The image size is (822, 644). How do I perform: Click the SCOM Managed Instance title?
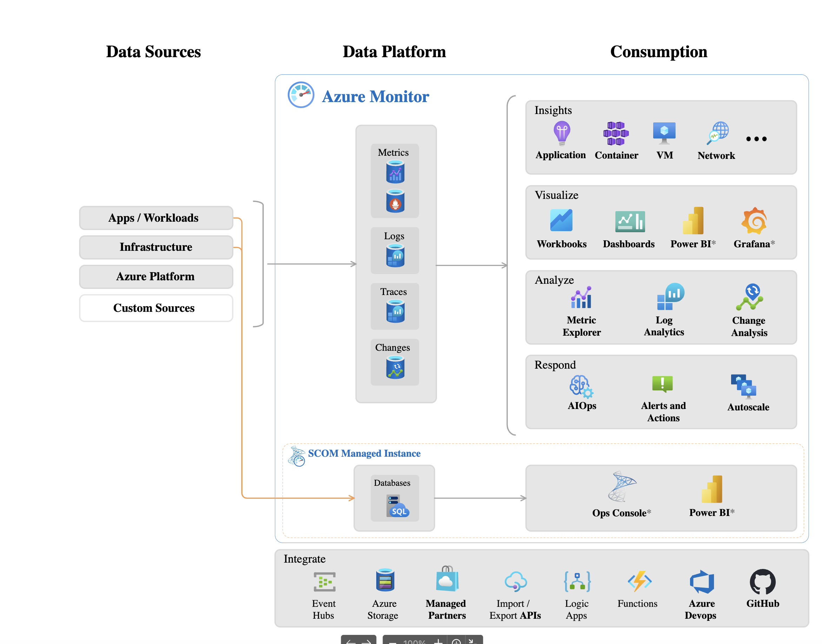(x=364, y=453)
